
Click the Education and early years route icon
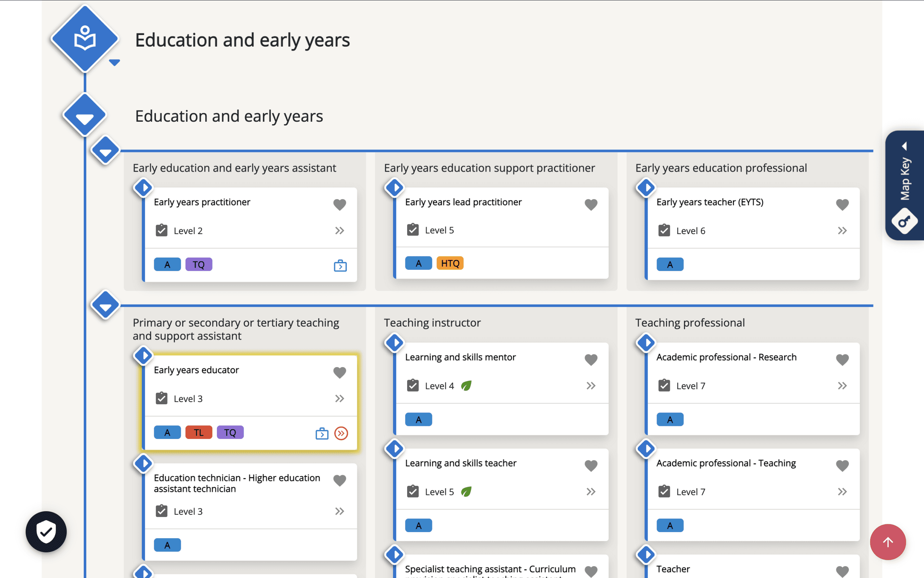click(85, 38)
